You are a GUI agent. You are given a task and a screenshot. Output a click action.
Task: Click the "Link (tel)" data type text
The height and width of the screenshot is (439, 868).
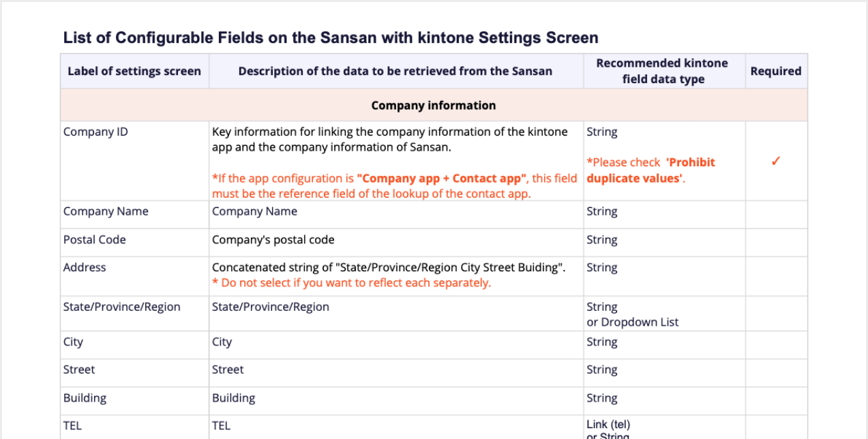[608, 425]
